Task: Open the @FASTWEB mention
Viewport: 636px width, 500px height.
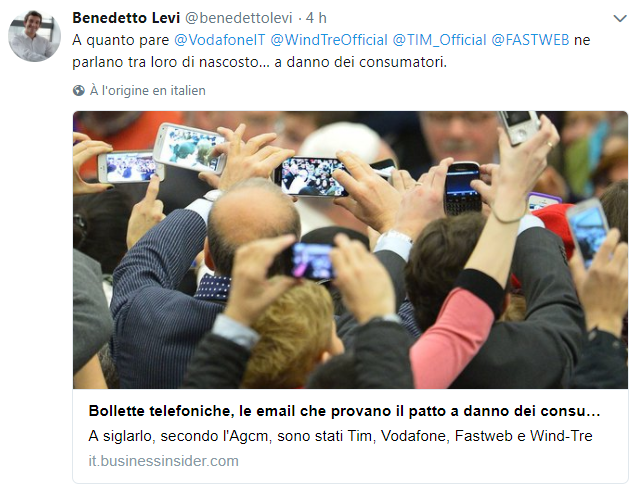Action: 530,40
